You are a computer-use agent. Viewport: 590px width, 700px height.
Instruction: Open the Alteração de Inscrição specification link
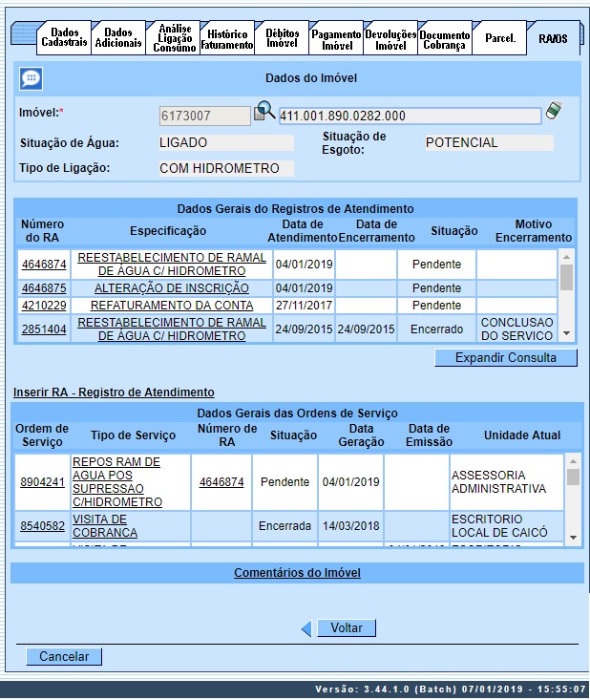coord(172,288)
